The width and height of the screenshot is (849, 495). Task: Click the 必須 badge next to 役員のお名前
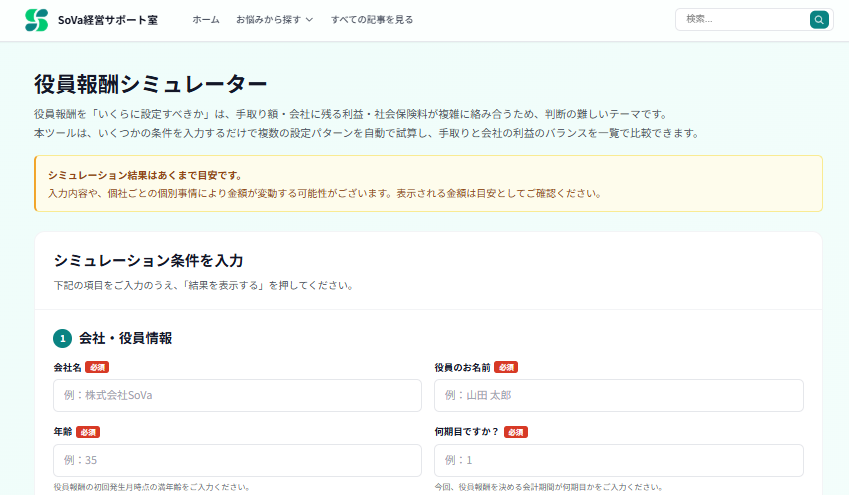[x=506, y=367]
